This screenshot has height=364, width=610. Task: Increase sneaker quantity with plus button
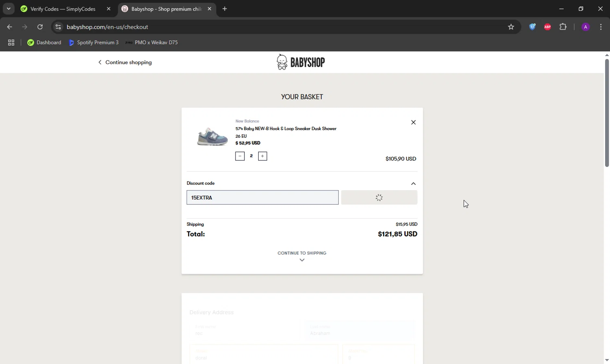263,156
